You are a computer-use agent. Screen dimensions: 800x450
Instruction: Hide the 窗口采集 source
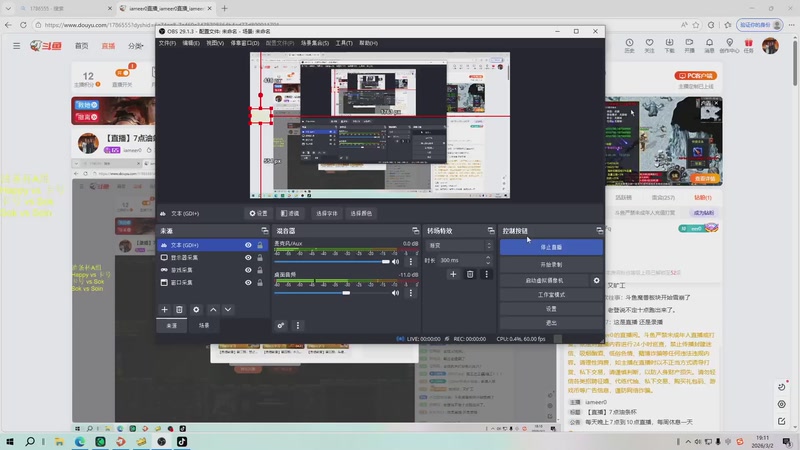(x=248, y=283)
